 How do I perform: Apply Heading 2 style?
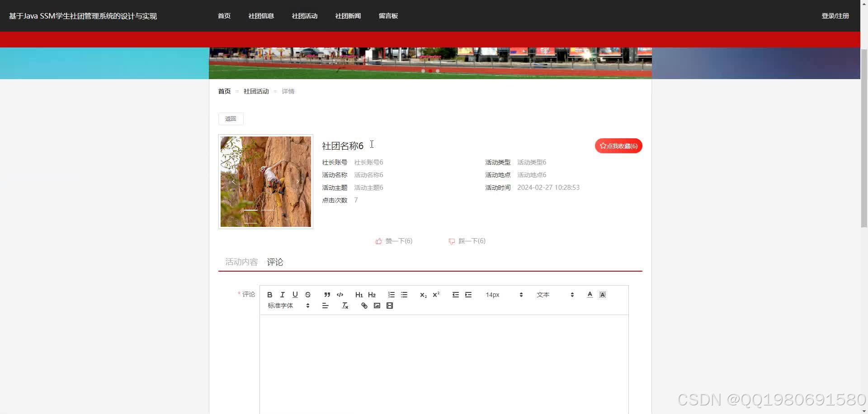click(x=372, y=295)
